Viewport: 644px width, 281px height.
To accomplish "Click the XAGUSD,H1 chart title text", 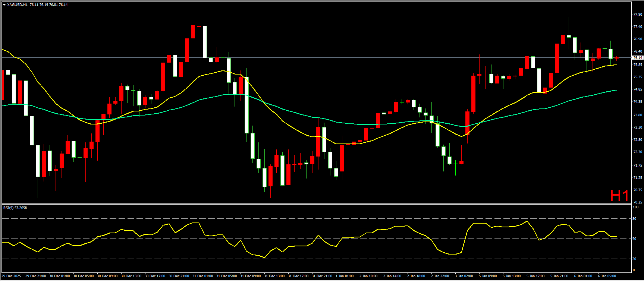I will (x=17, y=5).
